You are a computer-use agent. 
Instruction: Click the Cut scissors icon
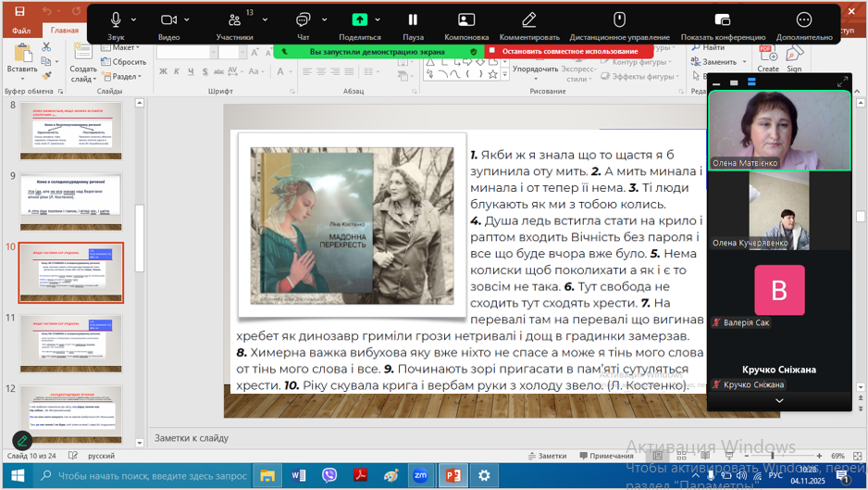[x=46, y=47]
